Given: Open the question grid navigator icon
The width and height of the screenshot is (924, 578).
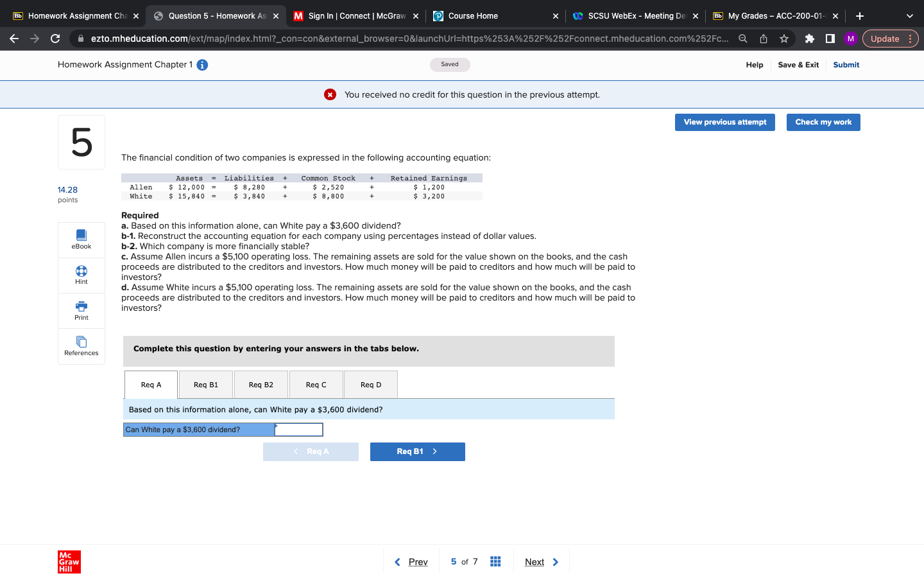Looking at the screenshot, I should point(495,562).
